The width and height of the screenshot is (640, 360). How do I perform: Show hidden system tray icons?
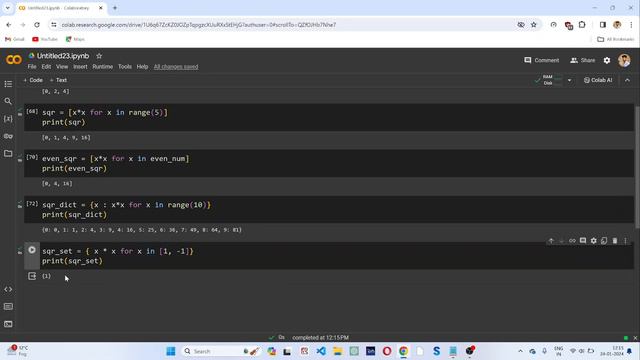point(520,351)
